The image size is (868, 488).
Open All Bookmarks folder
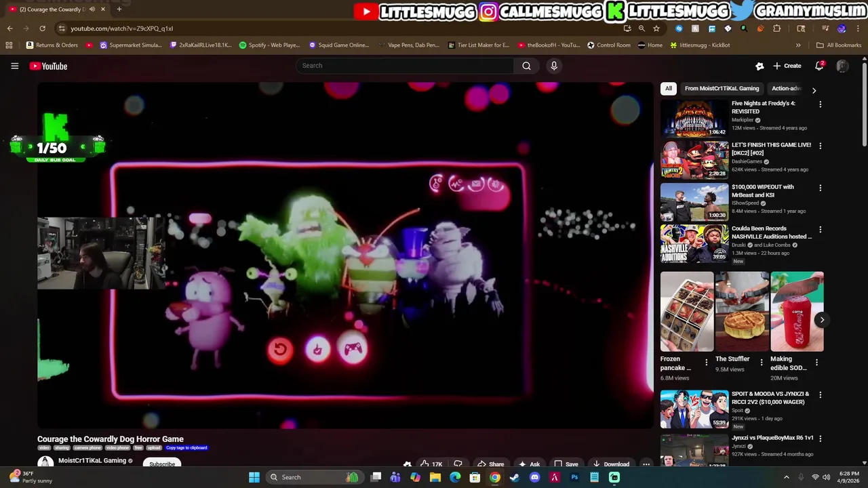point(839,45)
